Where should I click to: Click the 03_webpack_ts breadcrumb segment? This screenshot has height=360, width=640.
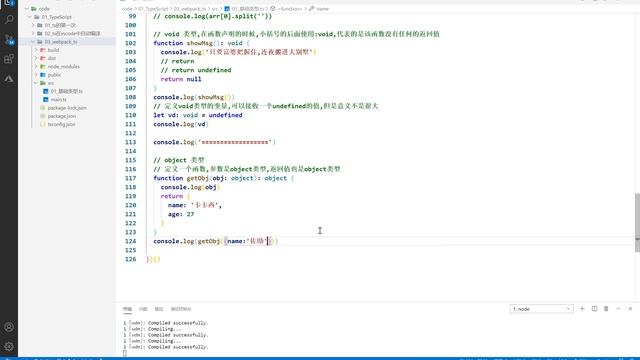190,9
